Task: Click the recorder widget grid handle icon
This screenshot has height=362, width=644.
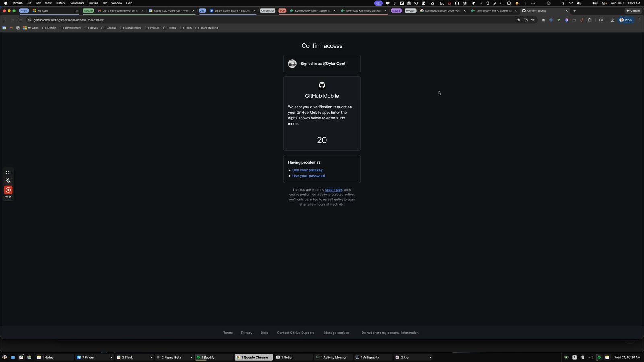Action: tap(8, 172)
